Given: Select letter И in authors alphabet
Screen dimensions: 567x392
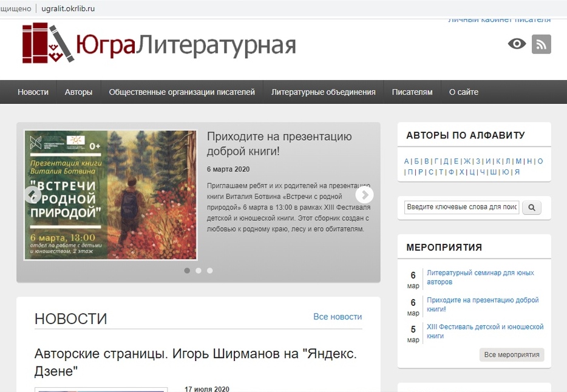Looking at the screenshot, I should coord(488,161).
